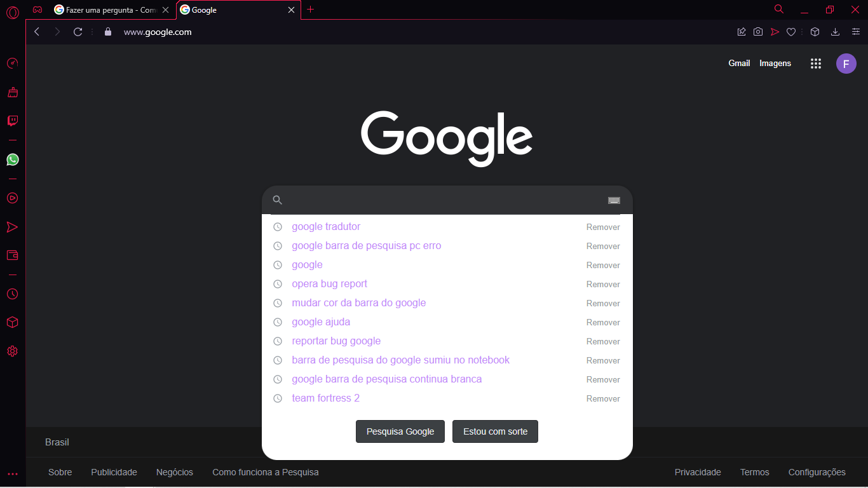Open Settings gear in sidebar
Image resolution: width=868 pixels, height=488 pixels.
[12, 351]
